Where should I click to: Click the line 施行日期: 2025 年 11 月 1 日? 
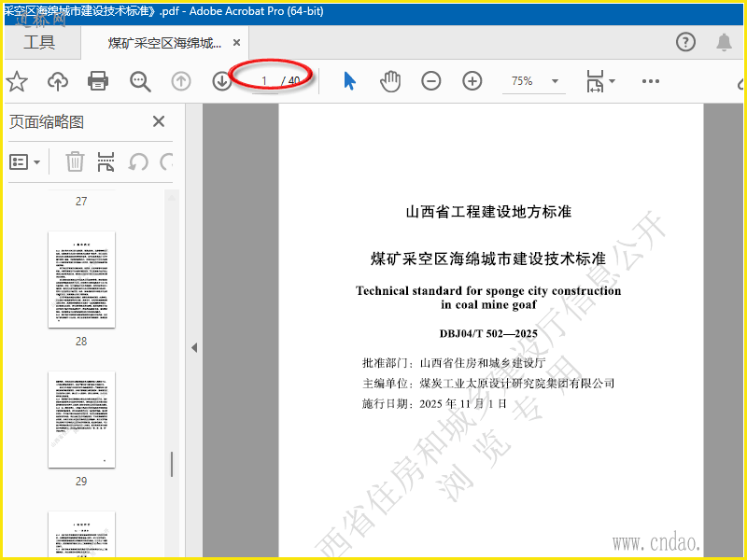pos(434,404)
